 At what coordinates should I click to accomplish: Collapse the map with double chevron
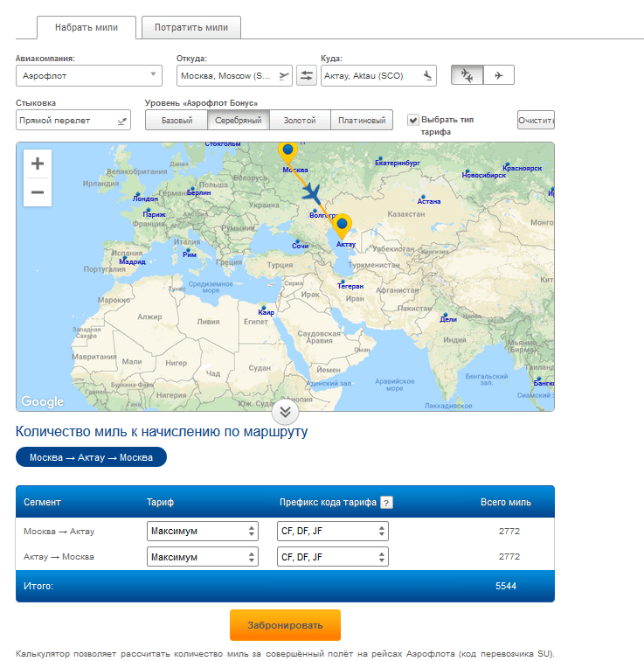[x=285, y=412]
